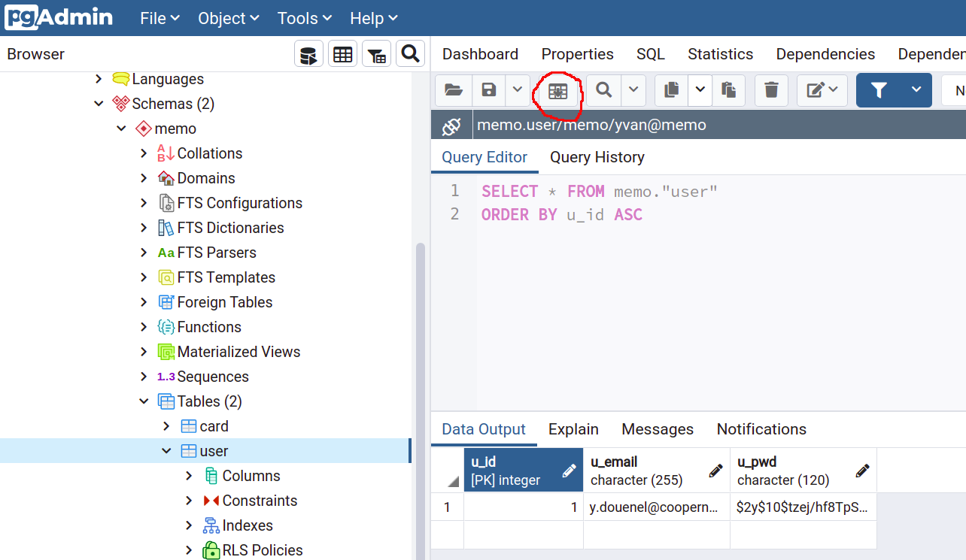The height and width of the screenshot is (560, 966).
Task: Expand the card table node
Action: 166,426
